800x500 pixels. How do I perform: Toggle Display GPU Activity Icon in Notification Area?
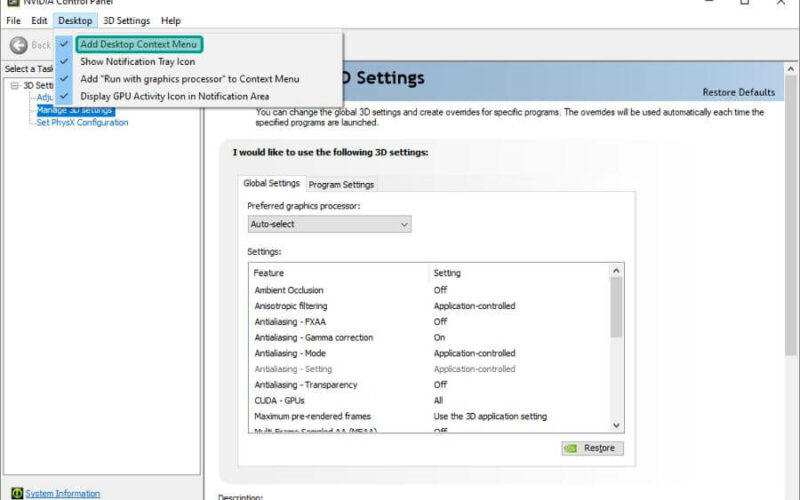pos(174,96)
